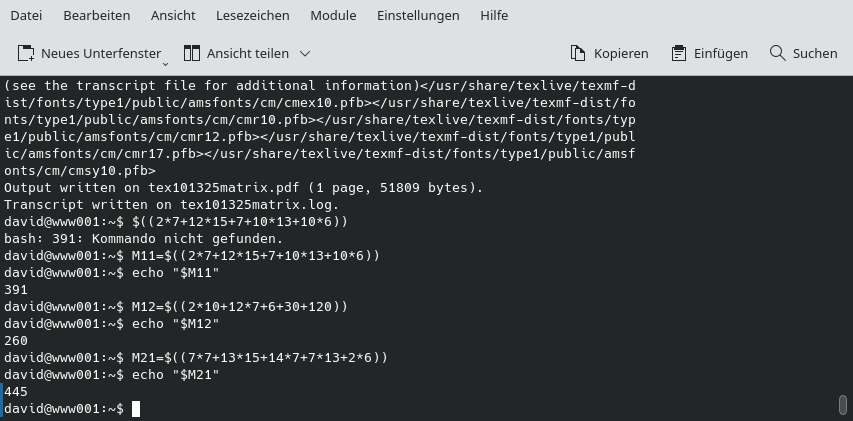Show the Hilfe menu
Screen dimensions: 853x421
pos(494,15)
